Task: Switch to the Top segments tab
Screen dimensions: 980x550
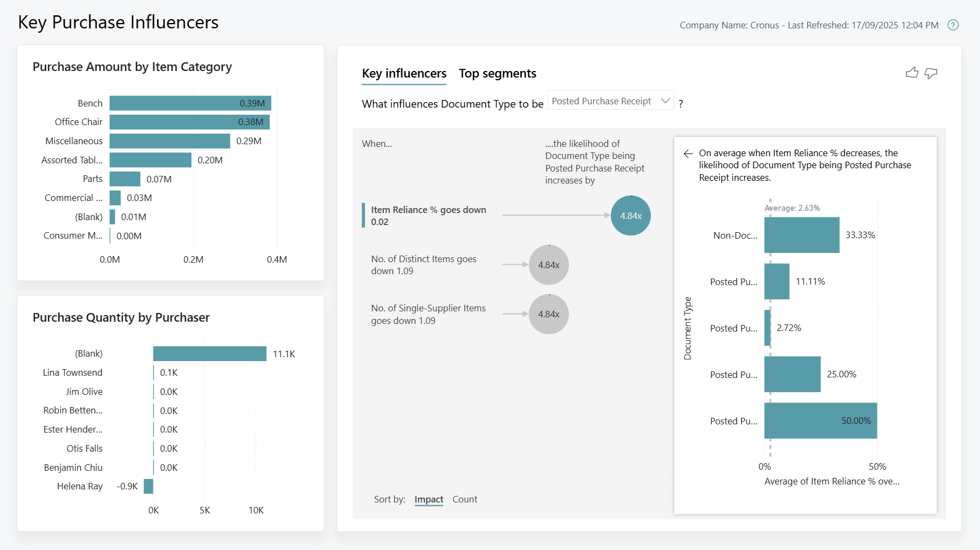Action: tap(497, 73)
